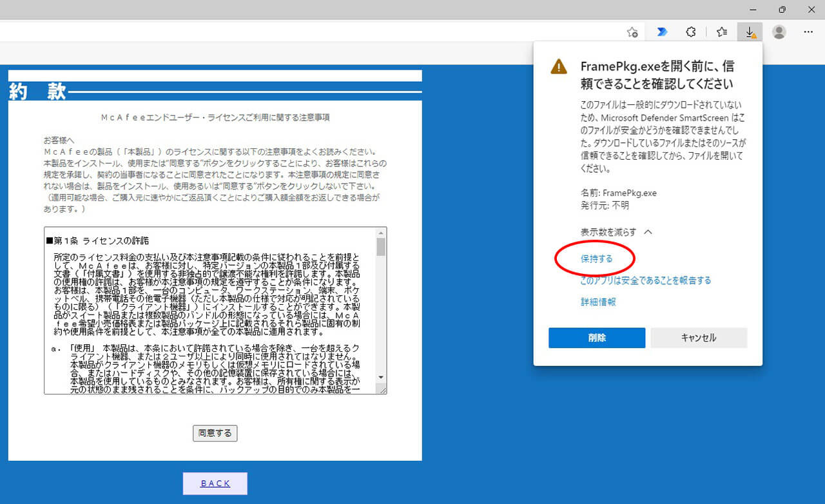This screenshot has width=825, height=504.
Task: Click the FramePkg.exeを開く前に warning title
Action: (657, 75)
